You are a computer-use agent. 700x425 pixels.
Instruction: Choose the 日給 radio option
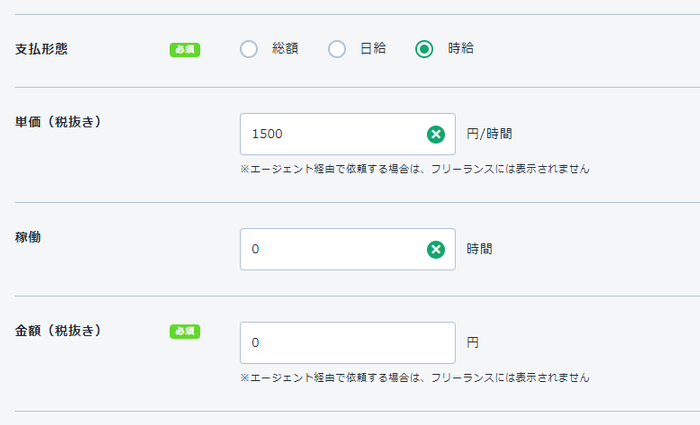point(337,49)
